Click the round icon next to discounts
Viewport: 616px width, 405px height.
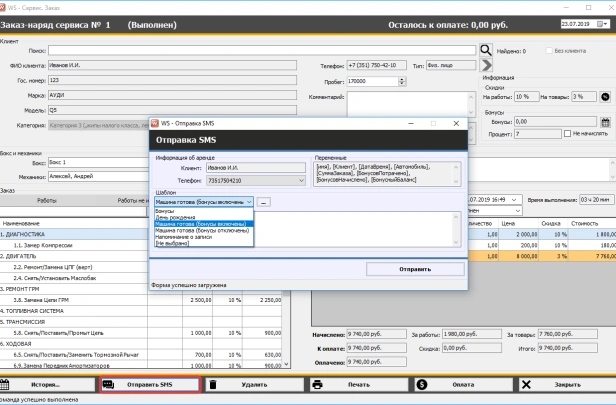tap(604, 96)
